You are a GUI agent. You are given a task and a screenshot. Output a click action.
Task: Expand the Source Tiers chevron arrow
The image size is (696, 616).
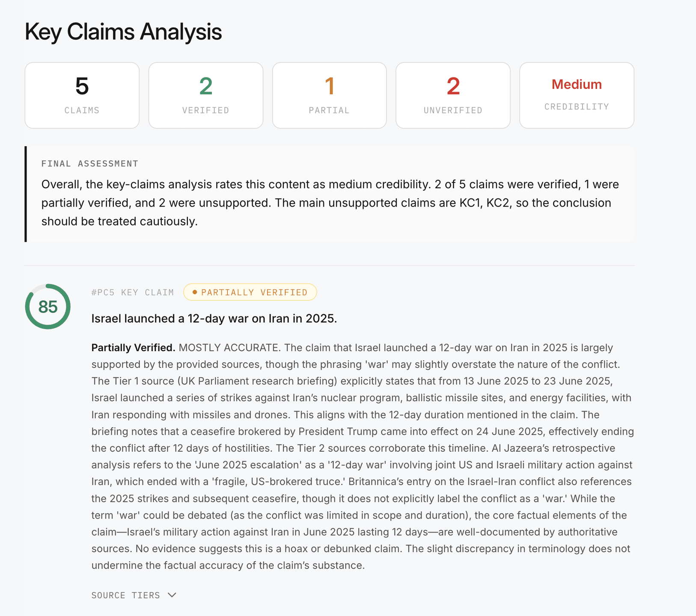click(172, 595)
